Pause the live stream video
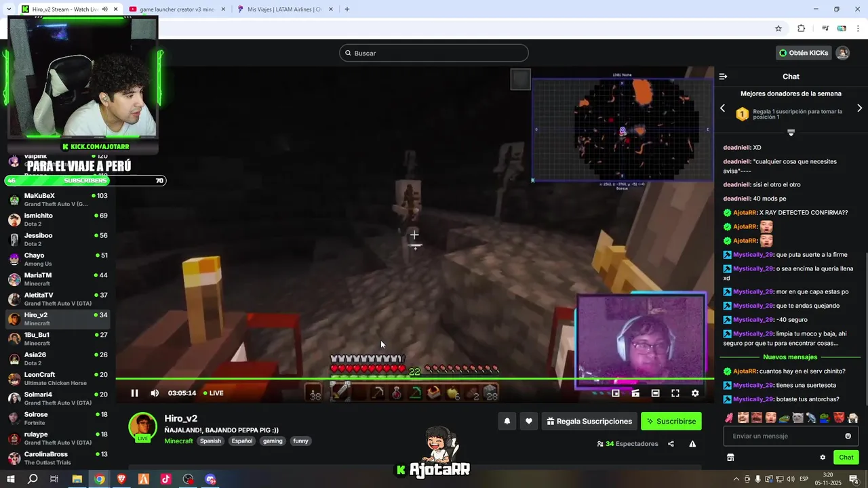This screenshot has width=868, height=488. pyautogui.click(x=134, y=393)
